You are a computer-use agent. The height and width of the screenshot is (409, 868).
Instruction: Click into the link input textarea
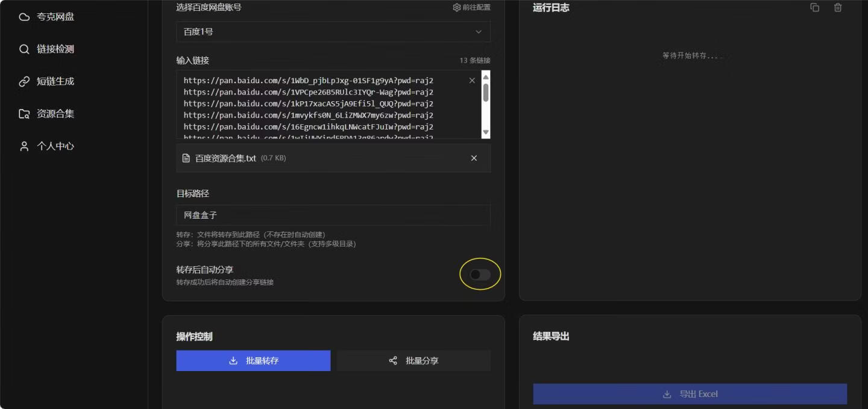329,104
